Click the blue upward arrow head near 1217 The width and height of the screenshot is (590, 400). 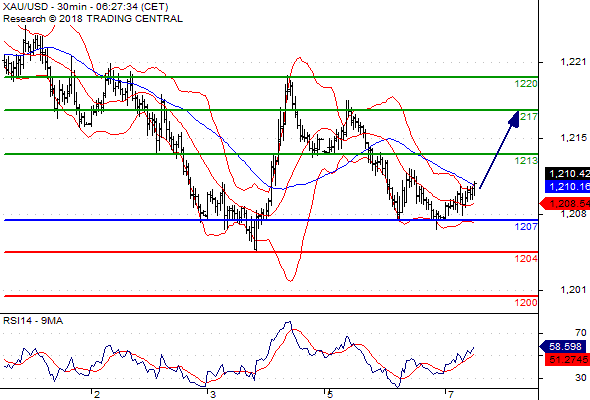pos(514,119)
